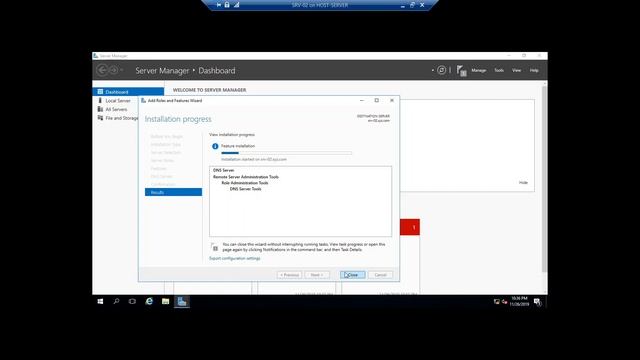640x360 pixels.
Task: Refresh the Server Manager dashboard
Action: point(442,70)
